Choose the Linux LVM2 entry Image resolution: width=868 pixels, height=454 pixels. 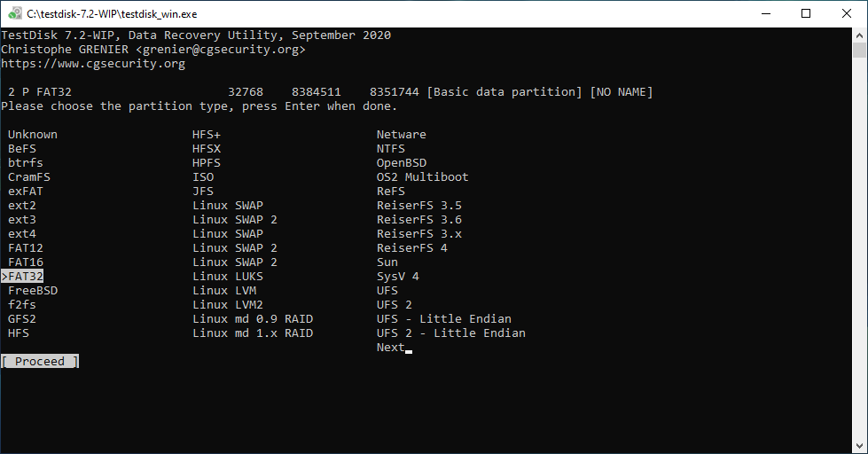[228, 304]
